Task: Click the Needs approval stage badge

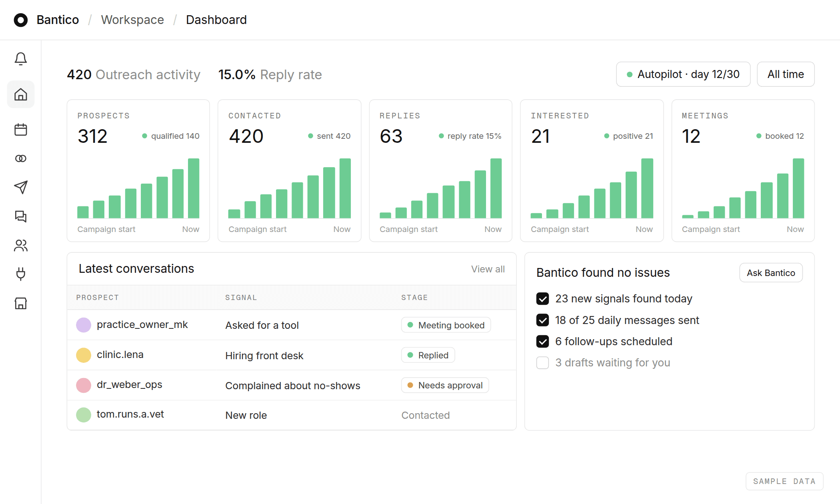Action: click(445, 385)
